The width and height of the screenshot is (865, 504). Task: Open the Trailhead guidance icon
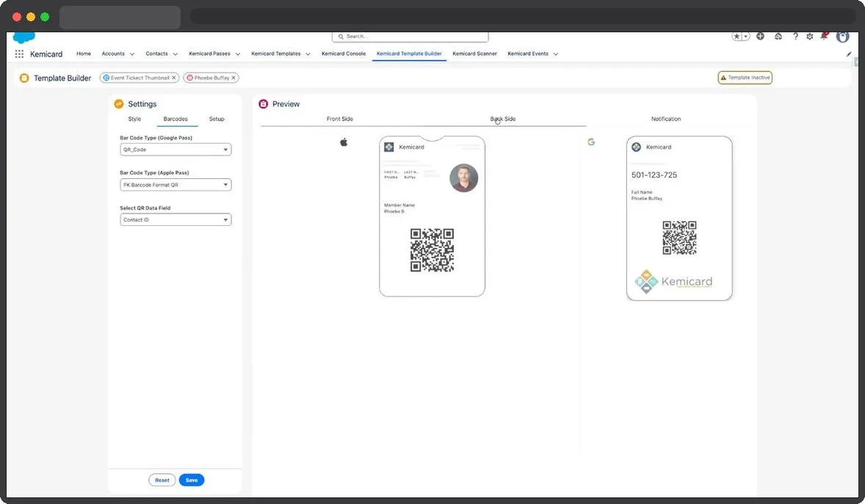coord(778,37)
